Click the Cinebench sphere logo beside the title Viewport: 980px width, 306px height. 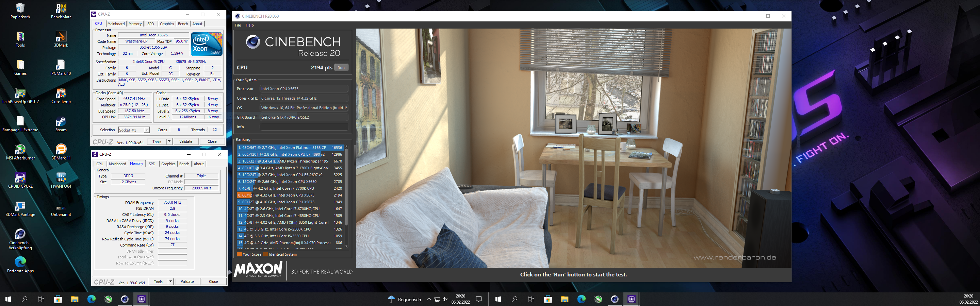[x=252, y=41]
